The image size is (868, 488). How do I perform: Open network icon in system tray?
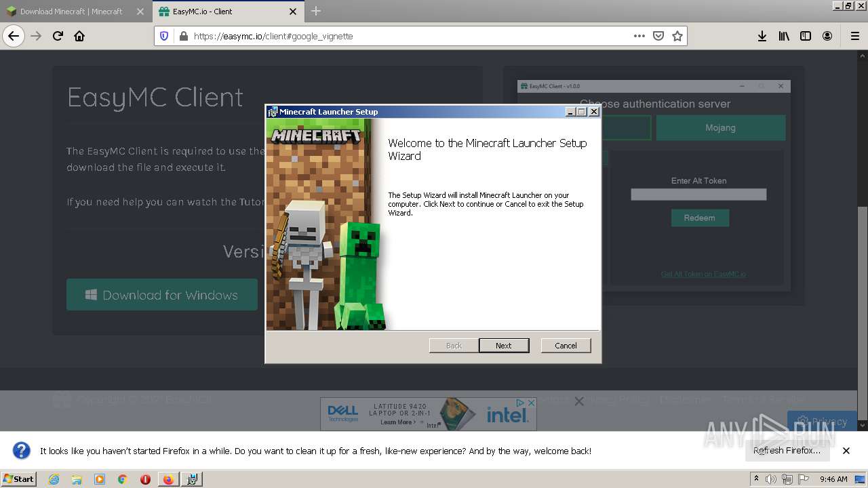pyautogui.click(x=787, y=479)
